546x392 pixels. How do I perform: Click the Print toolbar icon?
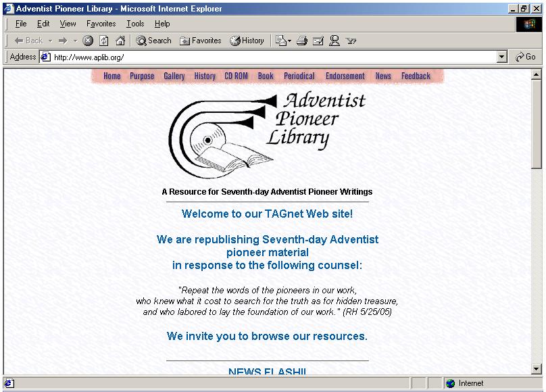pyautogui.click(x=302, y=41)
